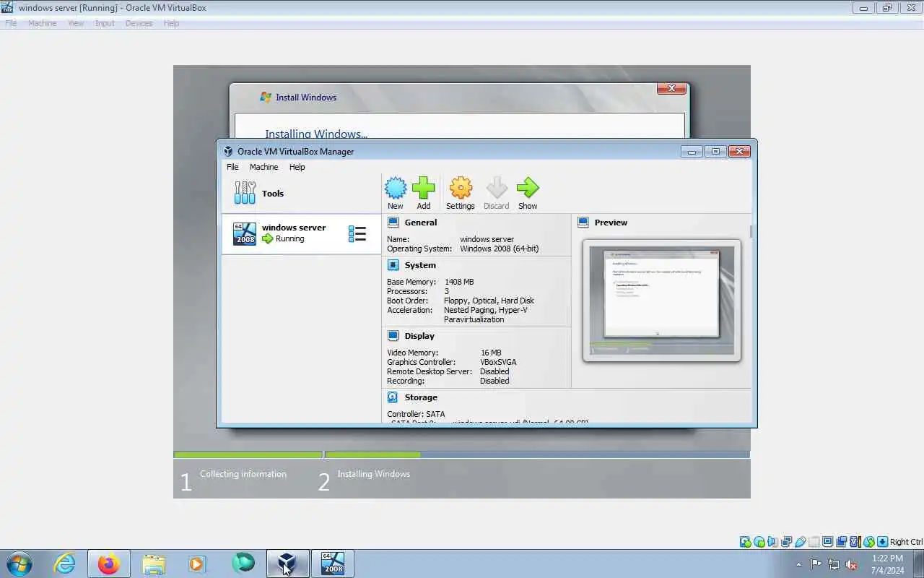Click the media player taskbar icon

197,564
